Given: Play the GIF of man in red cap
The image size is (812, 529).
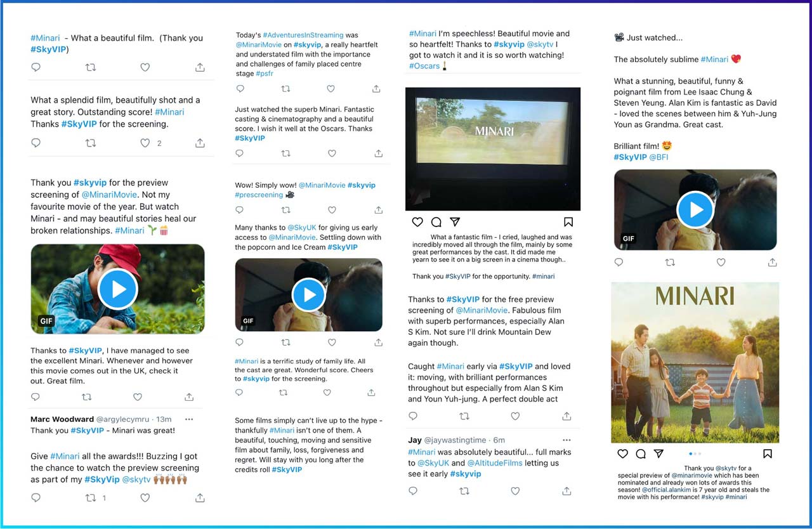Looking at the screenshot, I should click(118, 289).
